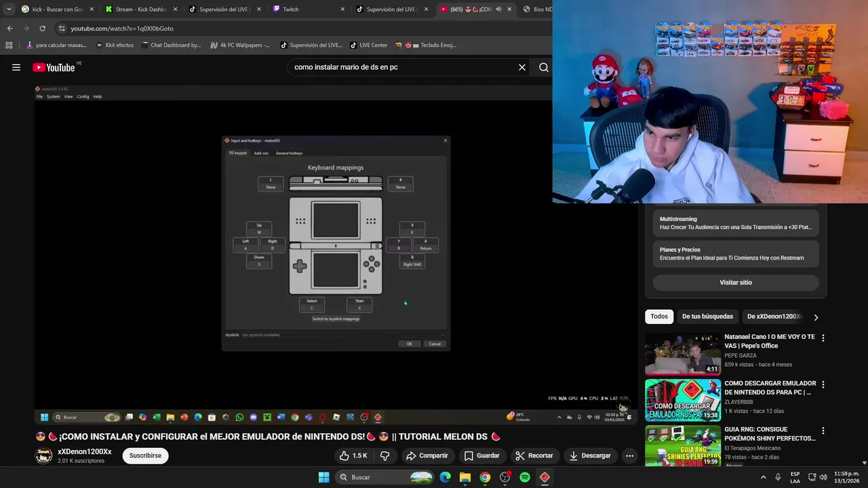
Task: Open Spotify from the taskbar
Action: (x=525, y=477)
